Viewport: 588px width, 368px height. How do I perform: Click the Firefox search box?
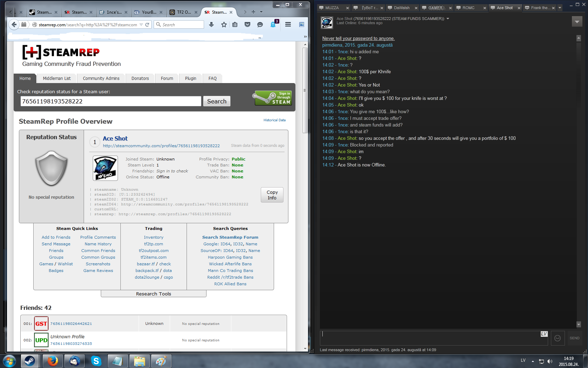pyautogui.click(x=179, y=25)
